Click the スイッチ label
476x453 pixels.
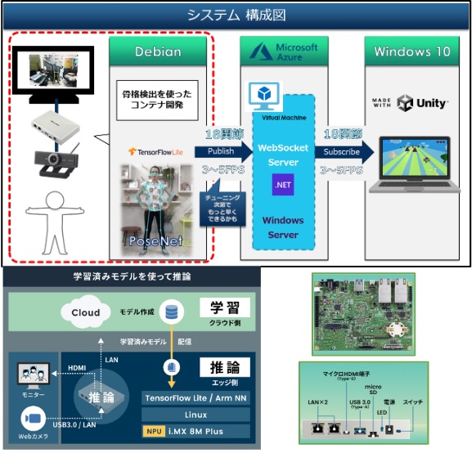413,402
